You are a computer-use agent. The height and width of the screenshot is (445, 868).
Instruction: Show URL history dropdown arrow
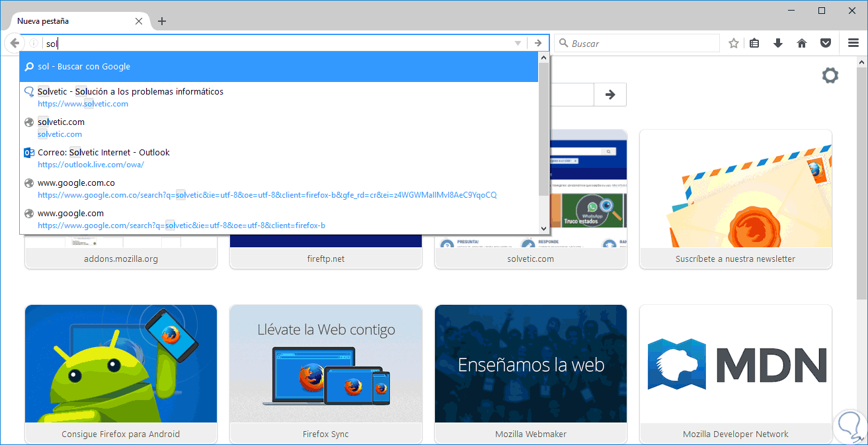click(518, 43)
